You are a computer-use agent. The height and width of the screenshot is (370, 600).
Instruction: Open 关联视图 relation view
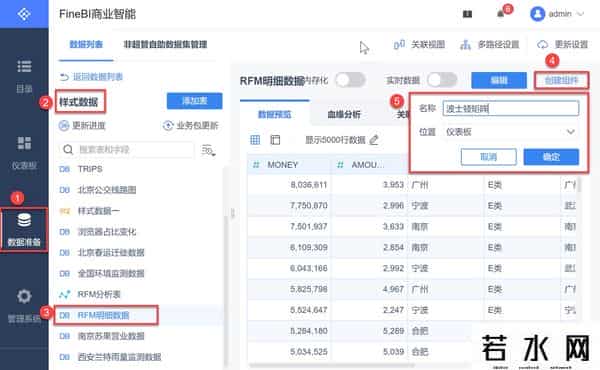pyautogui.click(x=419, y=45)
